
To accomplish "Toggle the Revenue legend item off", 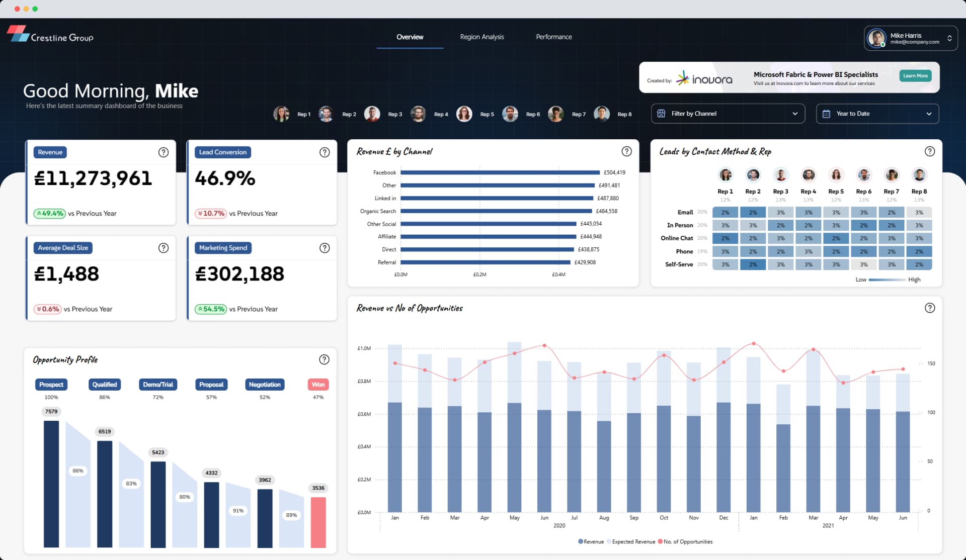I will [x=592, y=541].
